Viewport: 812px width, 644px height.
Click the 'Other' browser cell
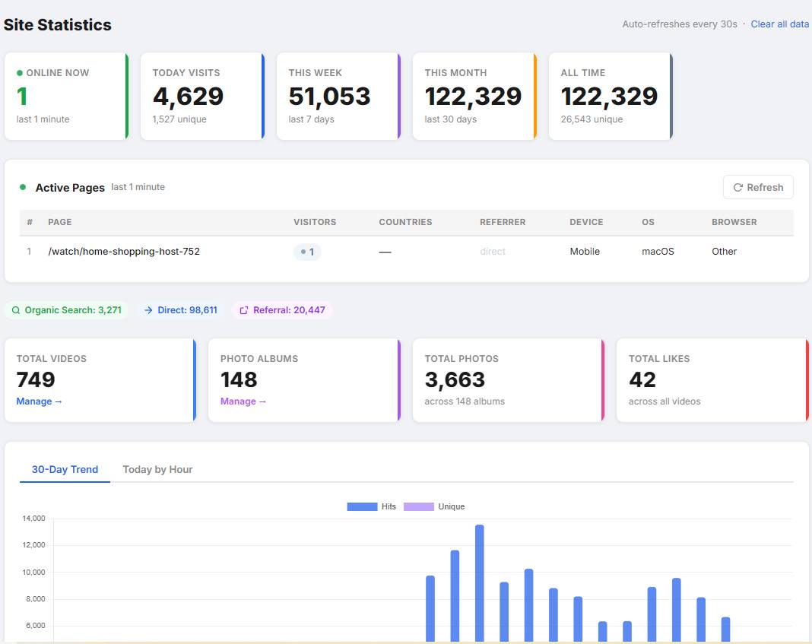click(724, 252)
